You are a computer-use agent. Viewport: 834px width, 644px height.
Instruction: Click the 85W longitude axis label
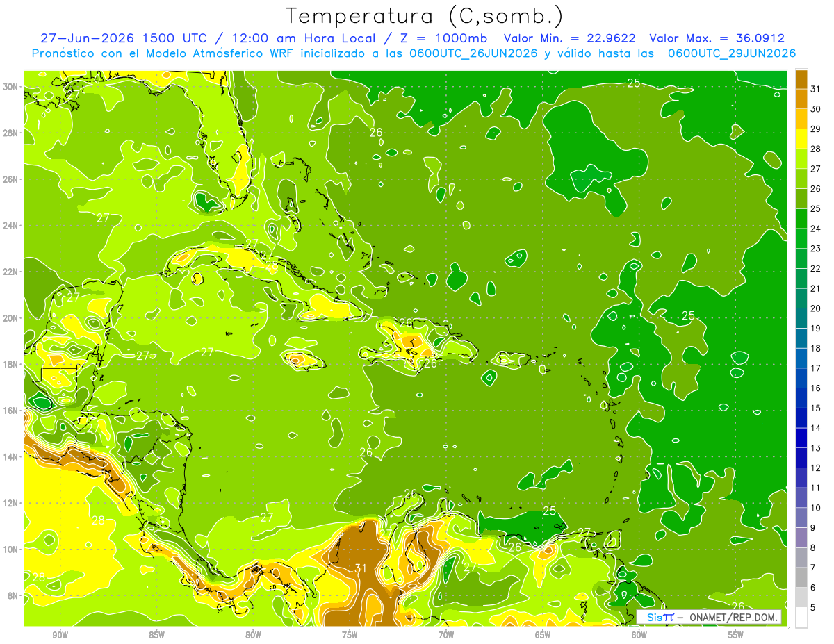coord(156,635)
